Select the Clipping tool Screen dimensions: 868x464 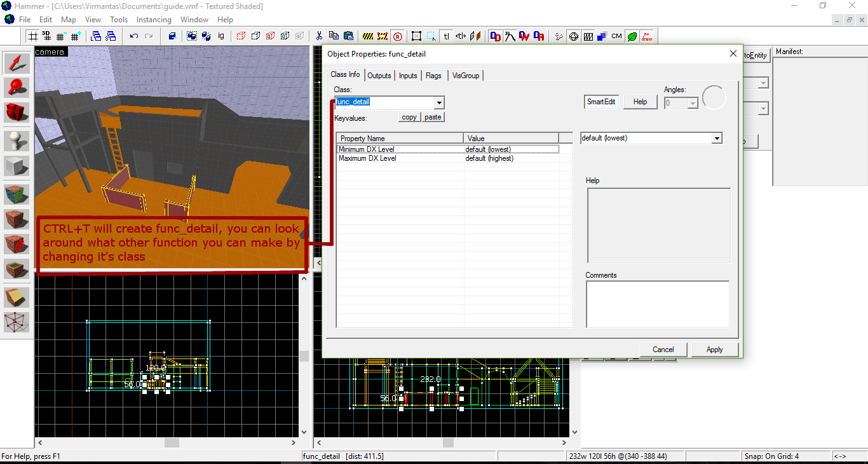pyautogui.click(x=17, y=297)
